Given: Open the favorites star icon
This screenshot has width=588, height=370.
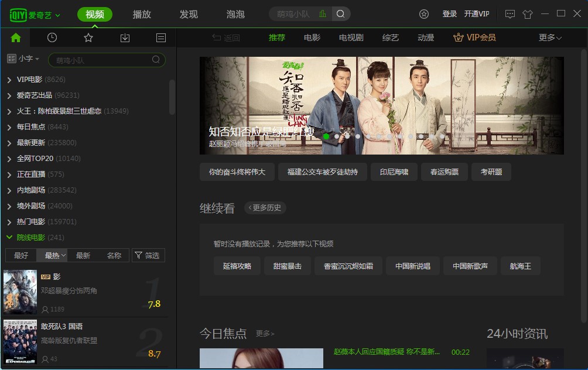Looking at the screenshot, I should [88, 37].
